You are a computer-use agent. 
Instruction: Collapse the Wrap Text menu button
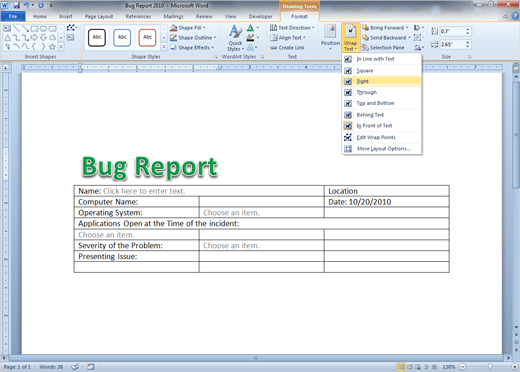[350, 37]
